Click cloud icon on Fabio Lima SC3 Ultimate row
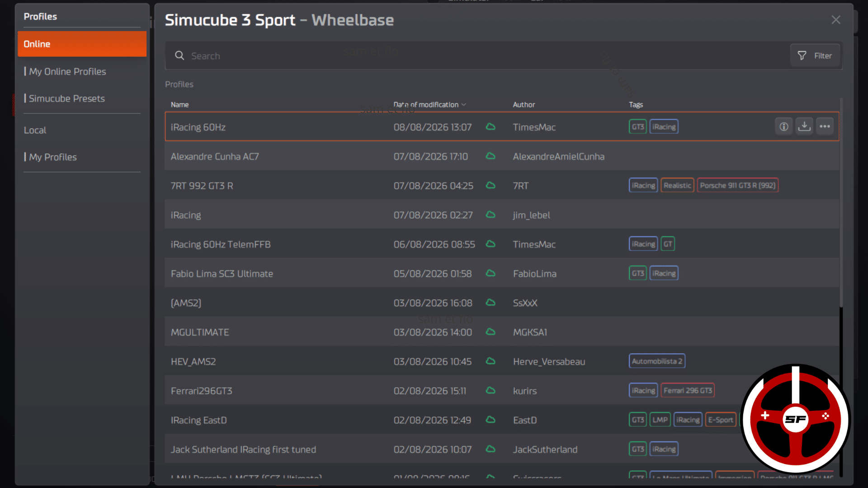 (x=491, y=273)
